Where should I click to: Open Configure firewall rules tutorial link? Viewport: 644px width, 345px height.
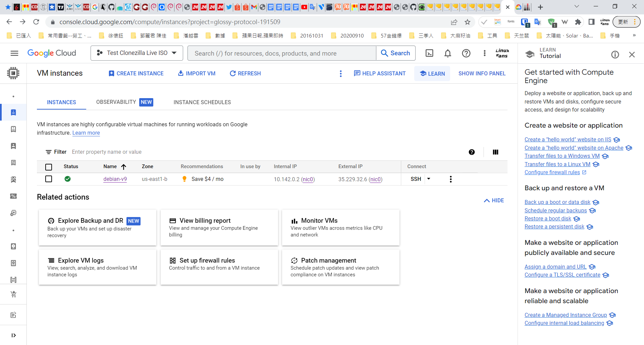point(552,172)
